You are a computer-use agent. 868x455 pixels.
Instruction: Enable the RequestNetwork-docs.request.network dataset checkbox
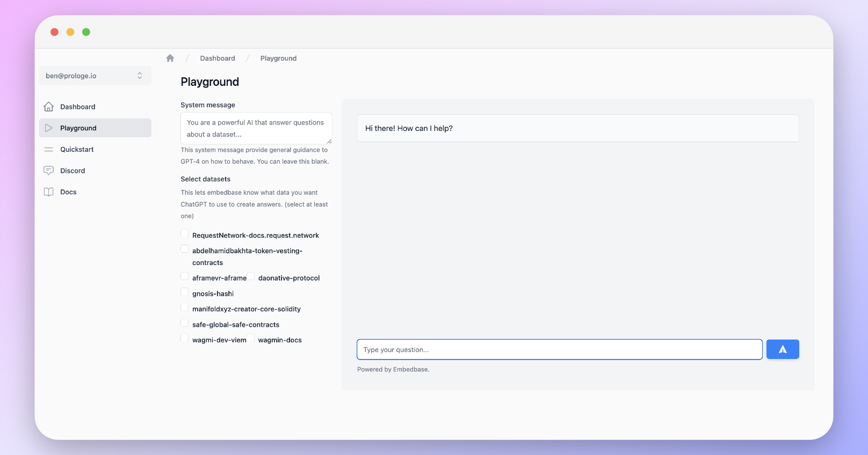pyautogui.click(x=185, y=234)
